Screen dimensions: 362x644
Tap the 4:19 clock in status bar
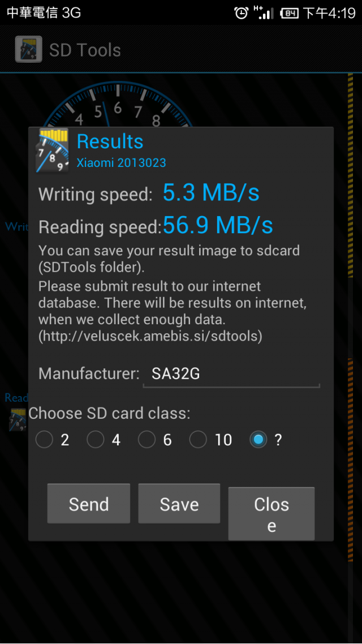tap(342, 13)
